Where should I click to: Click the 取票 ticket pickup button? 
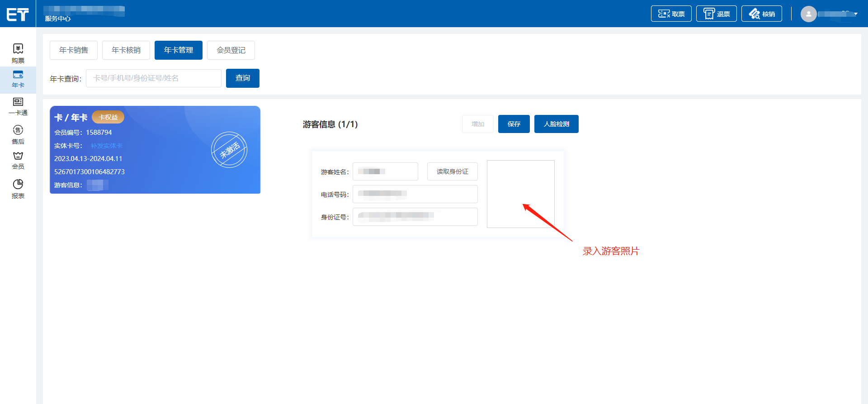pyautogui.click(x=671, y=14)
